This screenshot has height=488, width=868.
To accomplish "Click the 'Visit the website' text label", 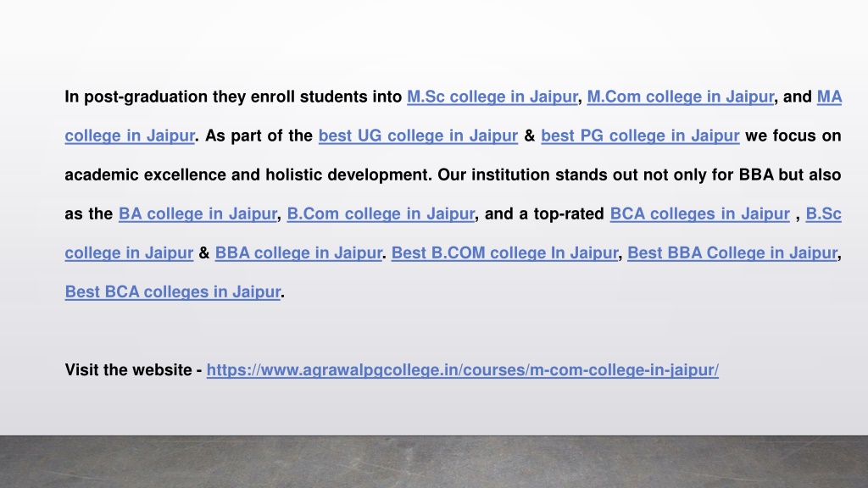I will [129, 369].
